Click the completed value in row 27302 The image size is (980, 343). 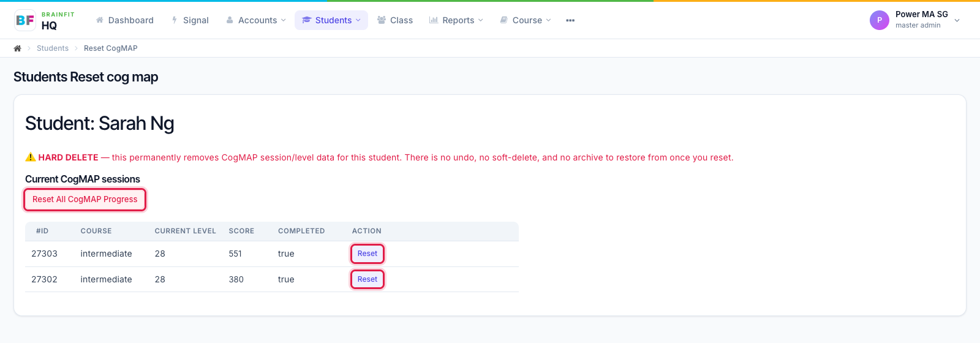[x=286, y=279]
